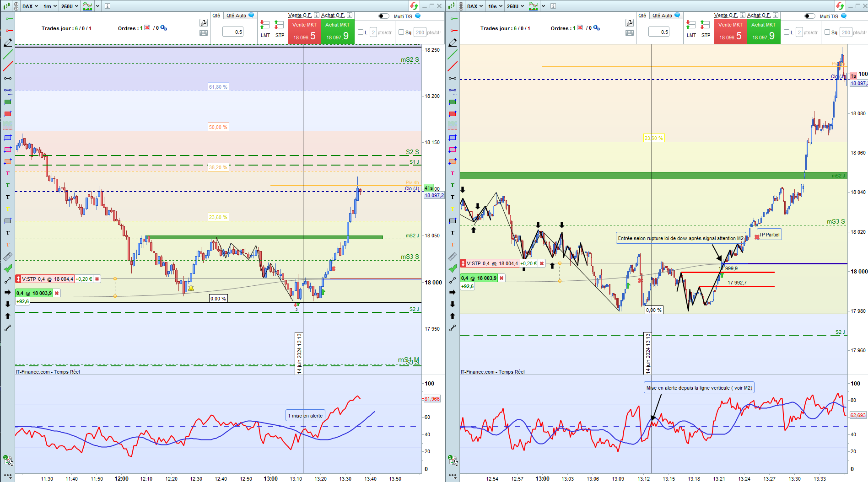Select the green rectangle tool in the left chart
Viewport: 868px width, 482px height.
(x=8, y=102)
